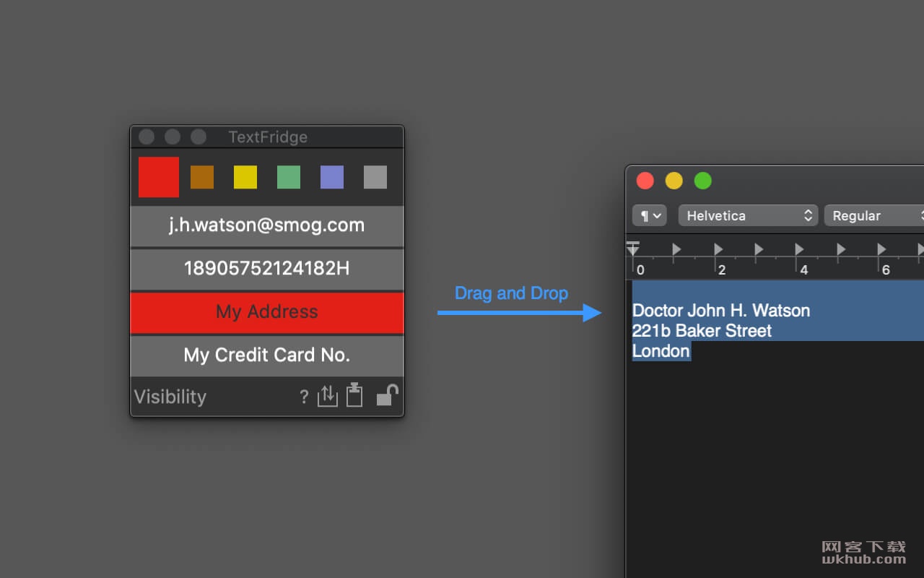This screenshot has height=578, width=924.
Task: Select the yellow color swatch
Action: tap(245, 177)
